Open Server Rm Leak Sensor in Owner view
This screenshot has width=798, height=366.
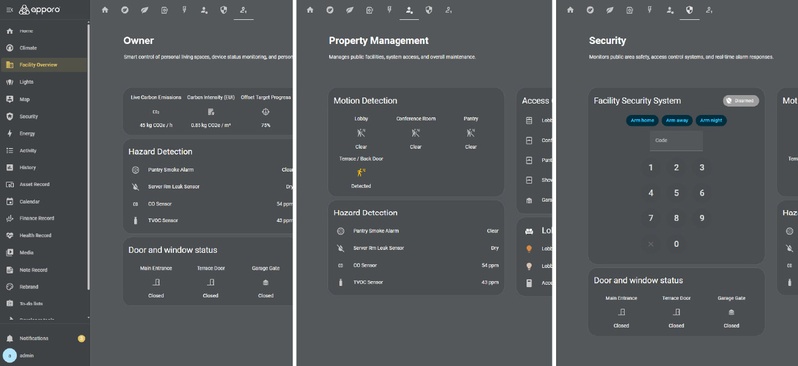tap(211, 187)
